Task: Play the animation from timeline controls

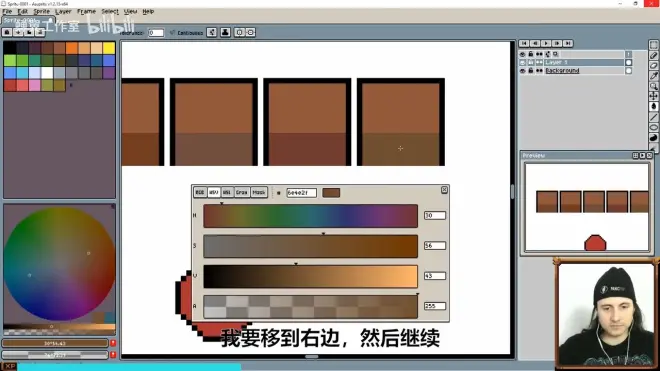Action: click(x=546, y=43)
